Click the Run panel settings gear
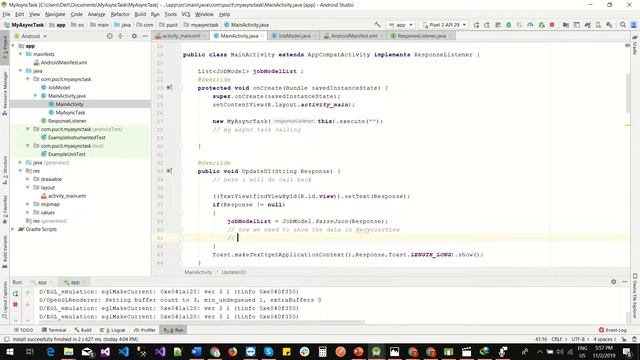640x360 pixels. 613,282
